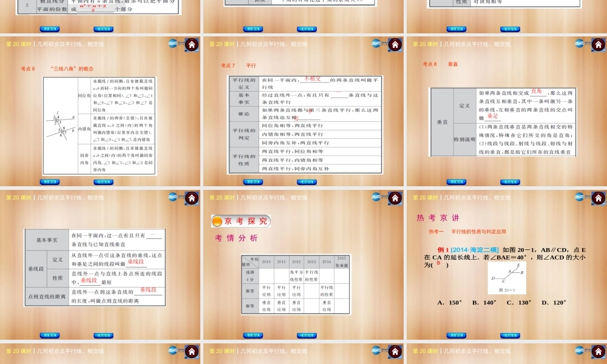Click the 考点6 heading label
This screenshot has width=607, height=364.
(x=28, y=69)
